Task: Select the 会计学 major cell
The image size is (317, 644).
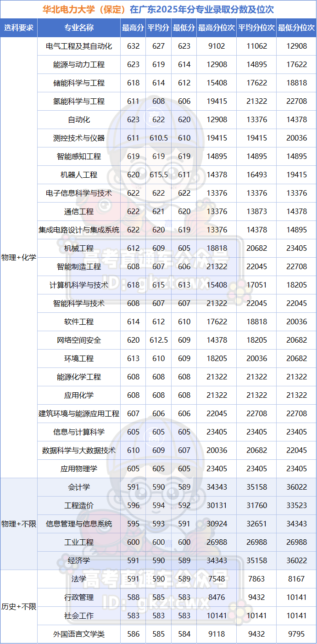Action: 79,487
